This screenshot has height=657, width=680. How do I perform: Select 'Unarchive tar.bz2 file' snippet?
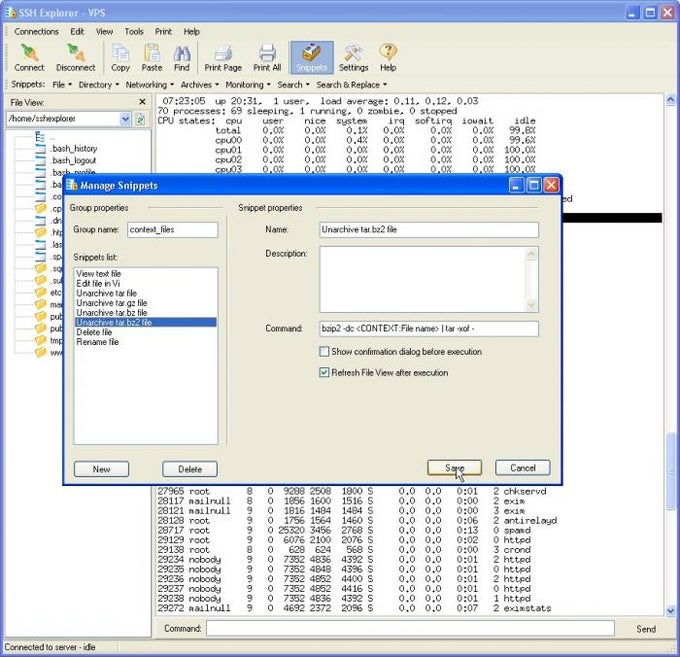click(145, 322)
